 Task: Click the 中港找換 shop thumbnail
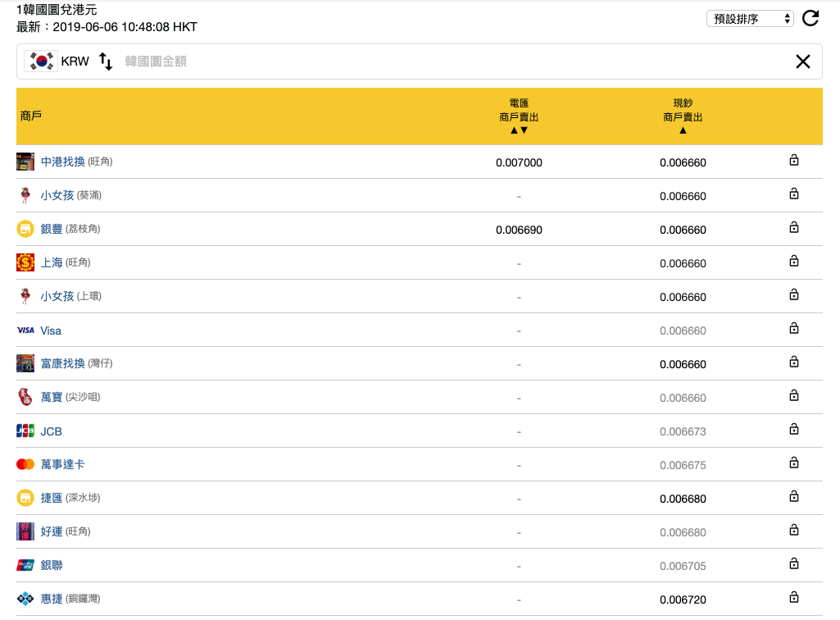25,162
